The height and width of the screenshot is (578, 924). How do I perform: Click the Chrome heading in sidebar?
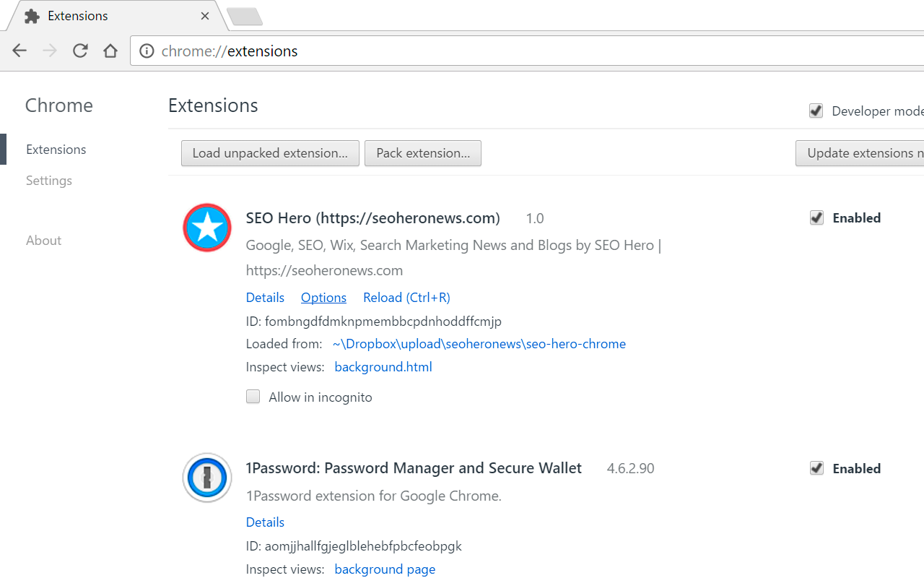[59, 105]
